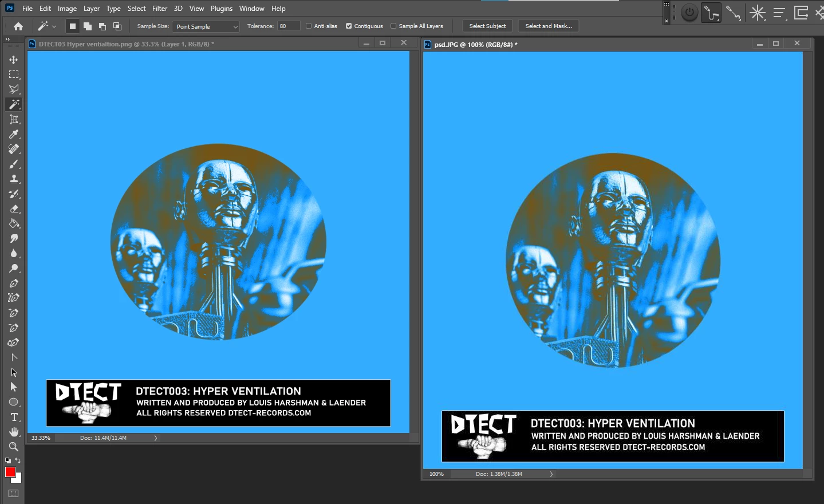Screen dimensions: 824x504
Task: Expand the collapsed toolbox double-arrow
Action: click(7, 40)
